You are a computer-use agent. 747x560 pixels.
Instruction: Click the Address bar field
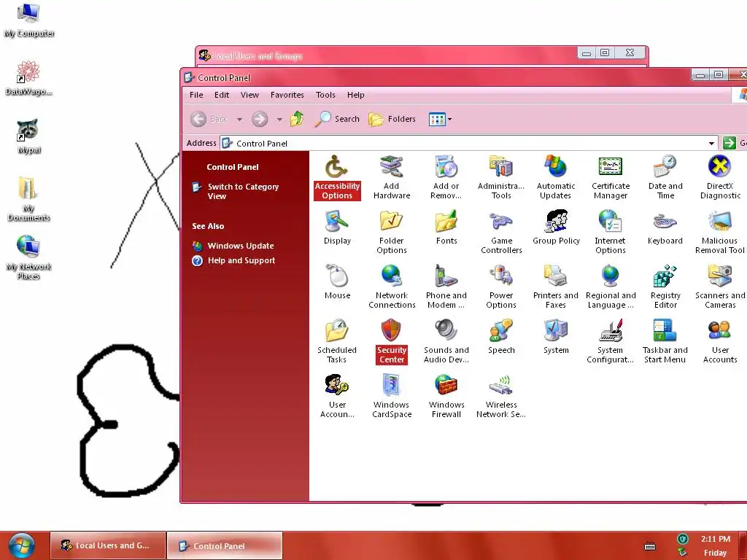click(x=469, y=143)
